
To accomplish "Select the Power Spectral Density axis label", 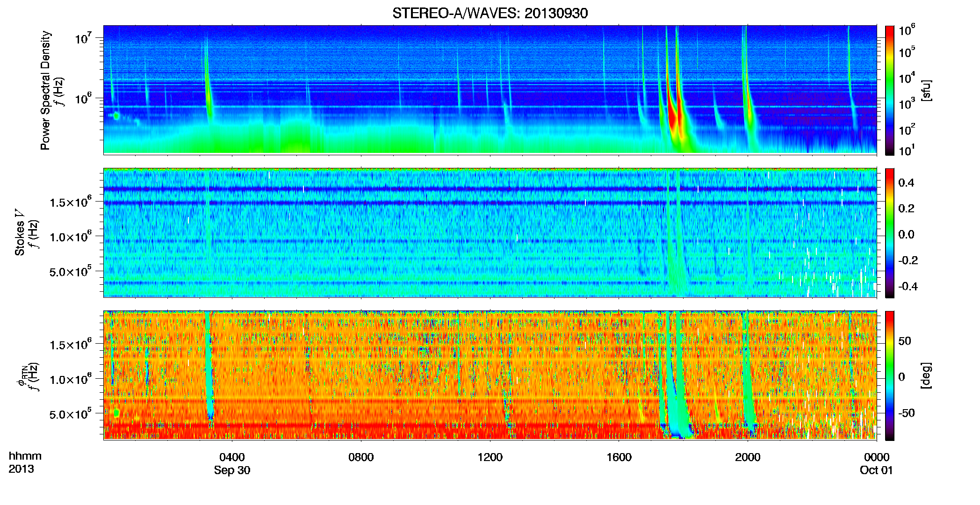I will [45, 90].
